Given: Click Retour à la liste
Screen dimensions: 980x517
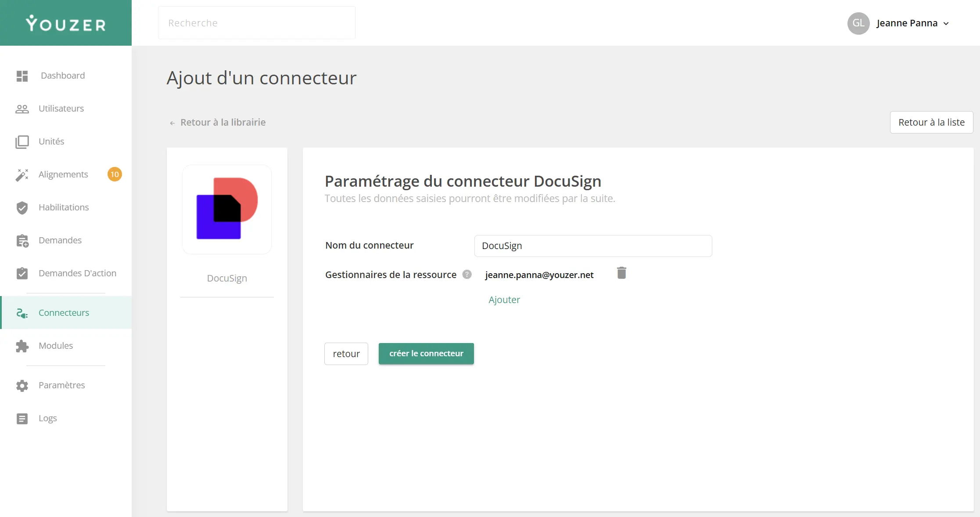Looking at the screenshot, I should coord(931,122).
